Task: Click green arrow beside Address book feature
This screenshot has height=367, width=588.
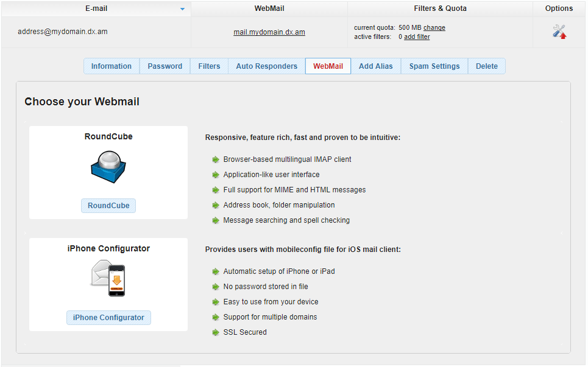Action: [x=215, y=205]
